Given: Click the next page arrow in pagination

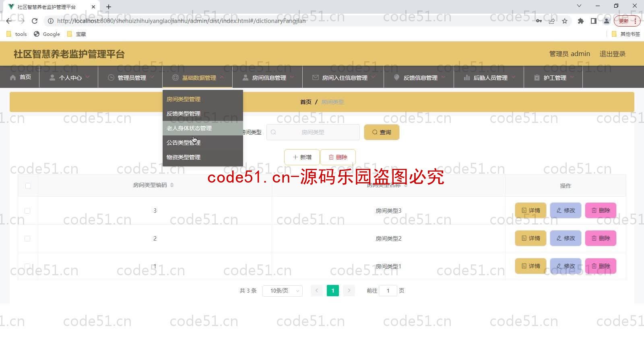Looking at the screenshot, I should [349, 291].
